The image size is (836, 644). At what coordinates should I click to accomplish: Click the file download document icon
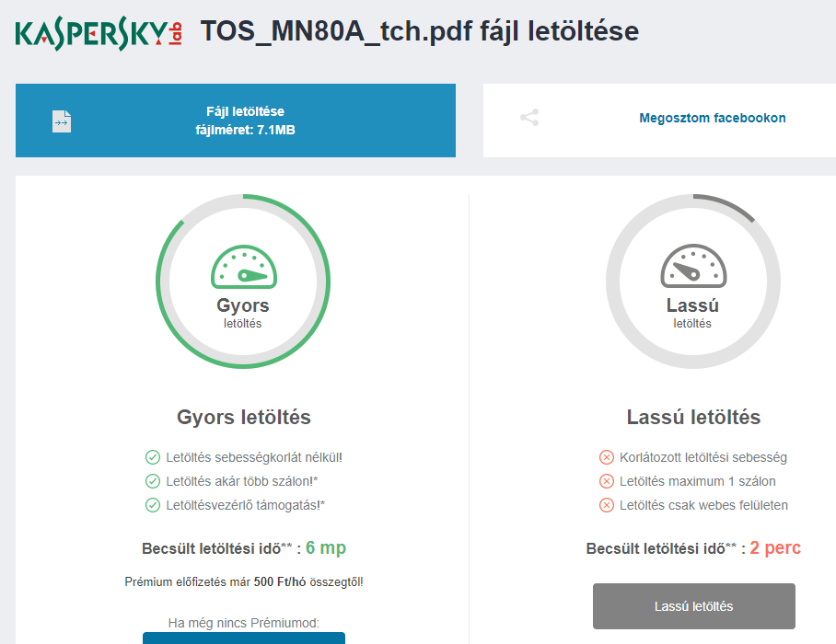[61, 121]
